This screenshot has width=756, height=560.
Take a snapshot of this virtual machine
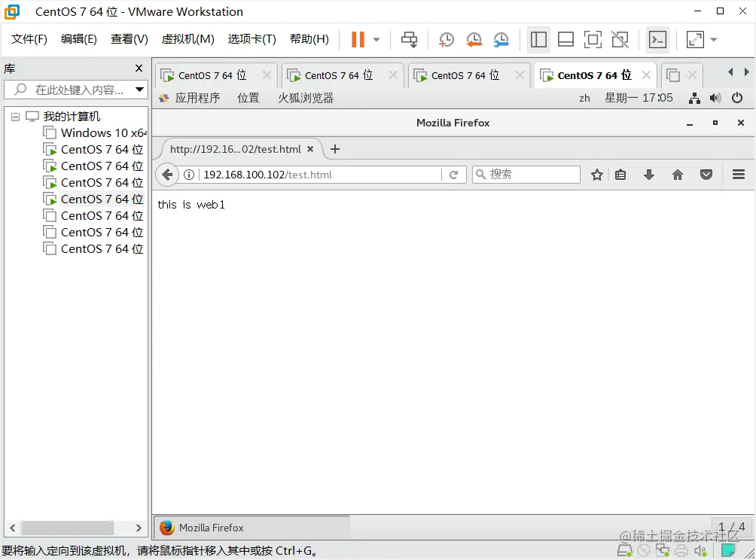tap(447, 40)
